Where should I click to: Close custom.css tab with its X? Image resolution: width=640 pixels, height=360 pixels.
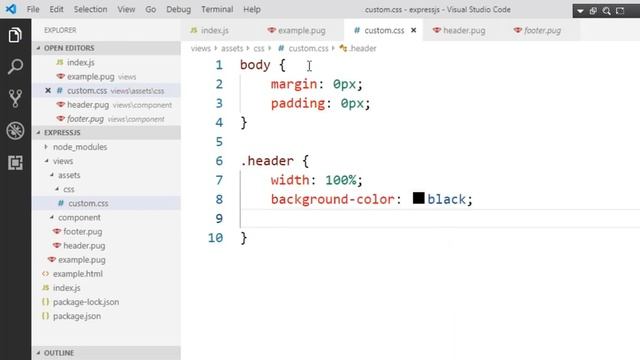pyautogui.click(x=413, y=30)
